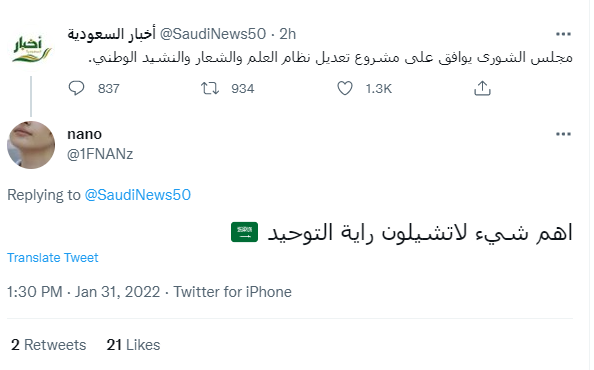
Task: Click the 837 replies count
Action: tap(109, 89)
